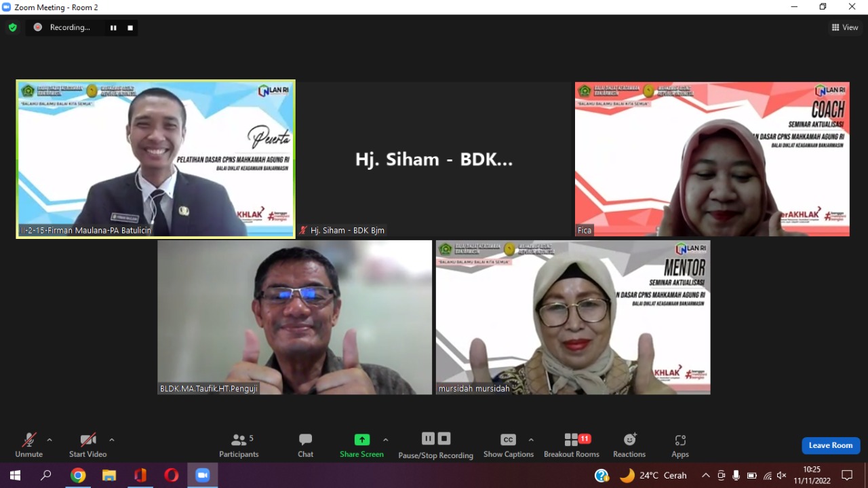This screenshot has height=488, width=868.
Task: Click the blue help question mark in taskbar
Action: coord(601,476)
